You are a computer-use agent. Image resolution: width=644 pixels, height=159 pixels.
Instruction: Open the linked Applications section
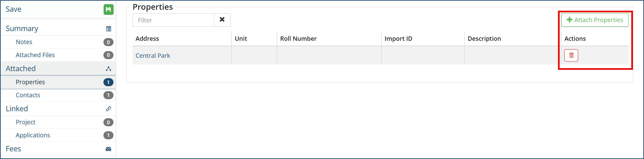[33, 135]
